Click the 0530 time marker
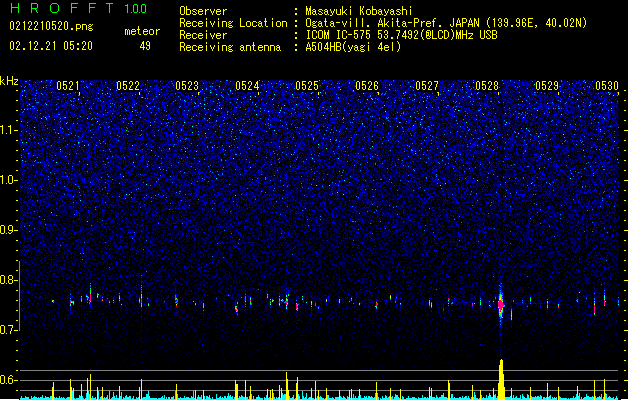The width and height of the screenshot is (629, 400). (x=607, y=86)
